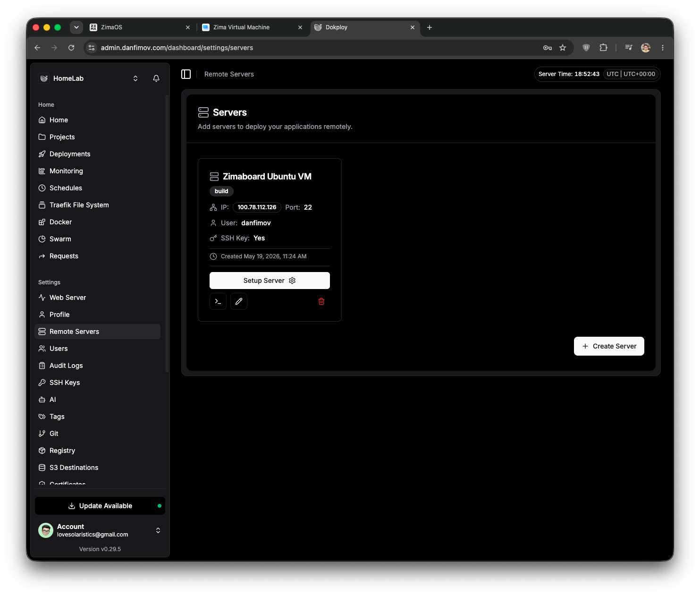Click the Setup Server button
Viewport: 700px width, 596px height.
tap(270, 281)
